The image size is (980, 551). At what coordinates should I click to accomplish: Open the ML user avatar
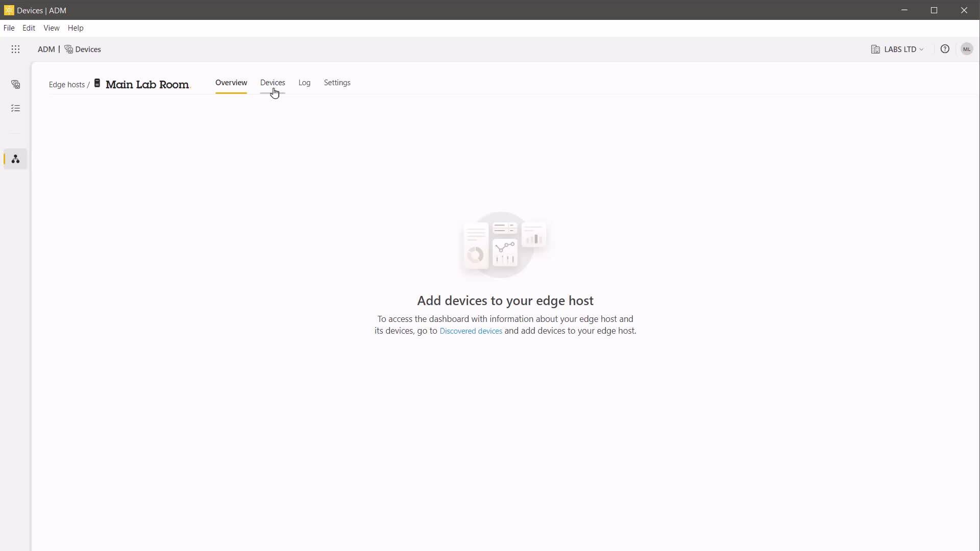[x=967, y=49]
